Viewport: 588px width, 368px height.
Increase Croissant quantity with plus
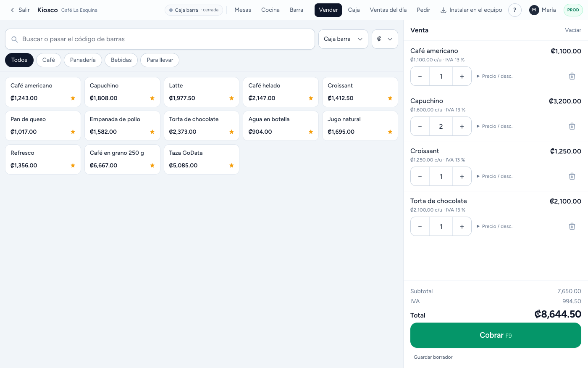coord(462,176)
